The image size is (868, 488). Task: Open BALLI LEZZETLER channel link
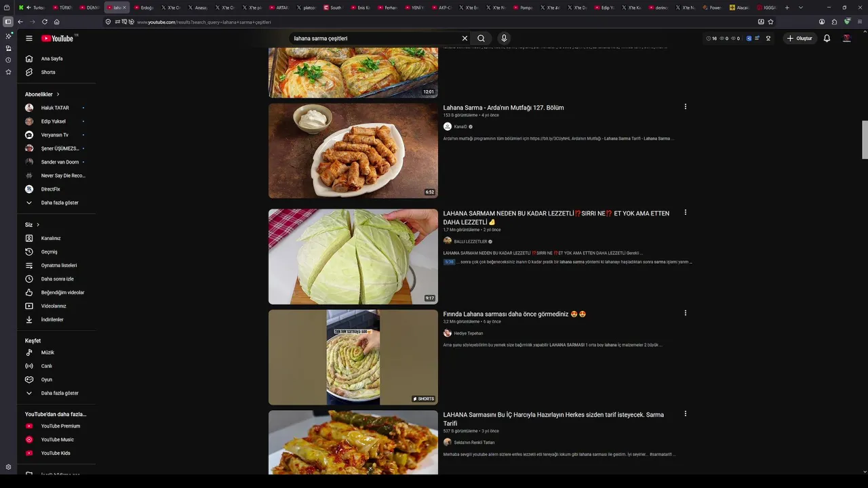point(471,241)
